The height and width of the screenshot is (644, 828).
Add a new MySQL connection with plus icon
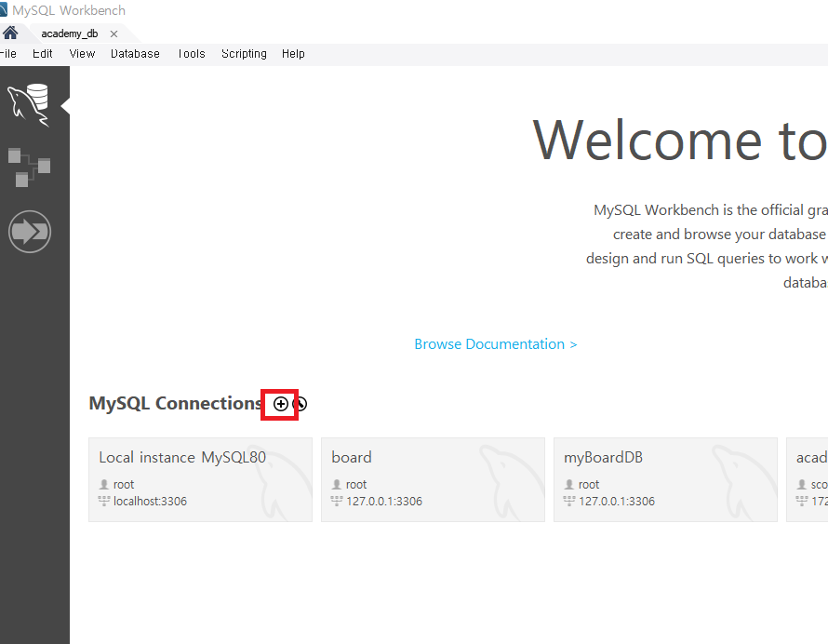point(280,404)
